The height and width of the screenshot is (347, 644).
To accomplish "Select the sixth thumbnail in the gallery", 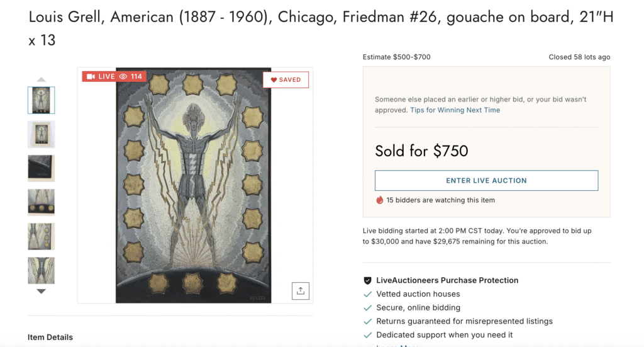I will point(42,270).
